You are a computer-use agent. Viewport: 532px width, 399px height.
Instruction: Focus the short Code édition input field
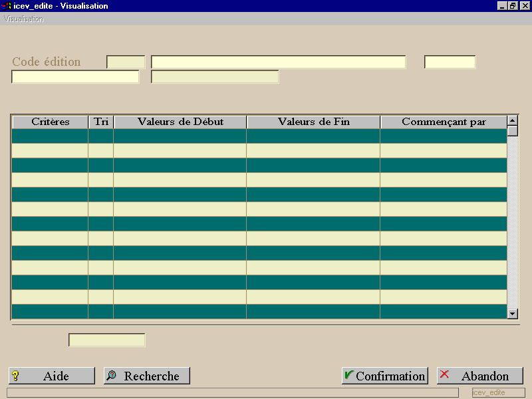coord(126,62)
